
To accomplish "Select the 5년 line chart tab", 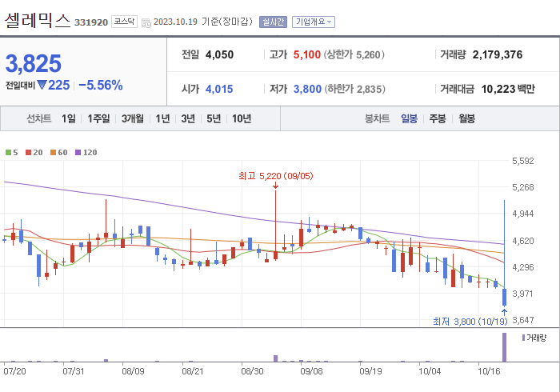I will coord(214,118).
